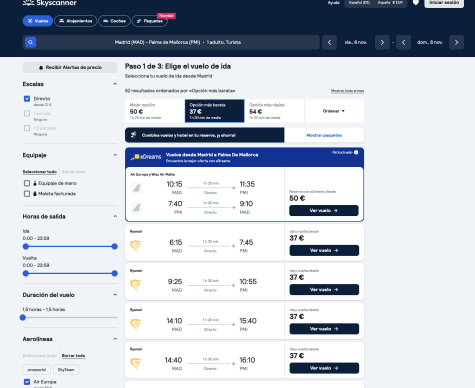Image resolution: width=475 pixels, height=388 pixels.
Task: Click the blue search magnifier icon
Action: pyautogui.click(x=30, y=42)
